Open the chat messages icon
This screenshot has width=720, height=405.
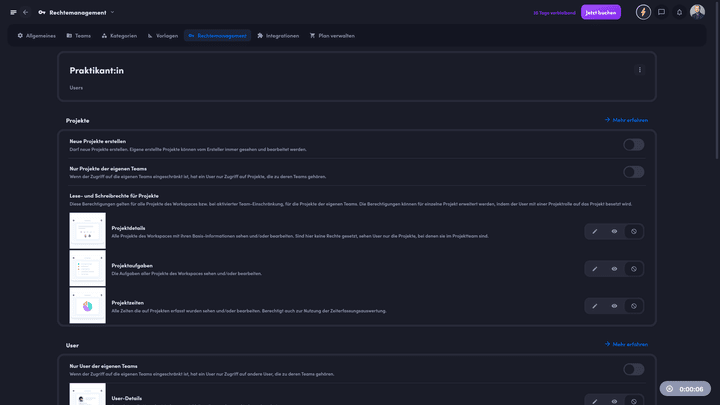click(x=661, y=12)
